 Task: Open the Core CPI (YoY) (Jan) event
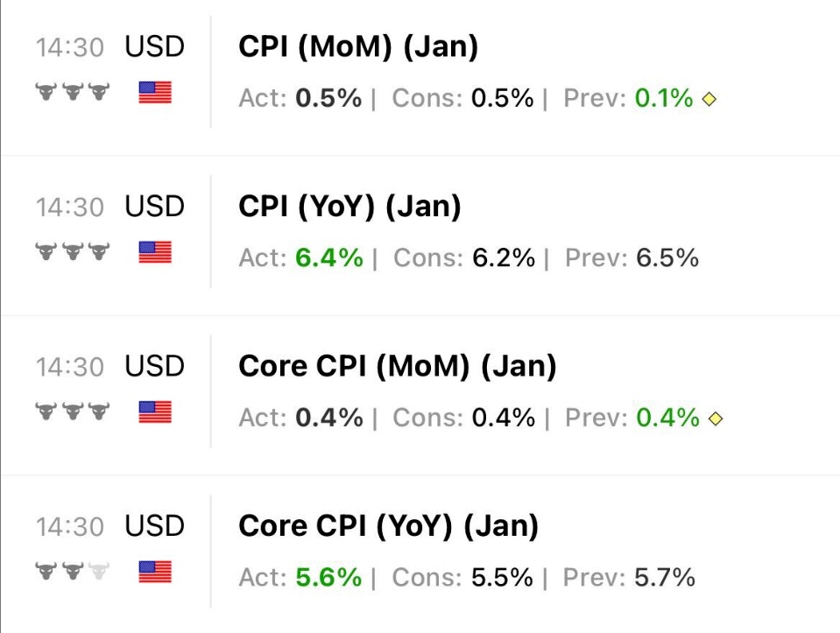click(x=388, y=526)
